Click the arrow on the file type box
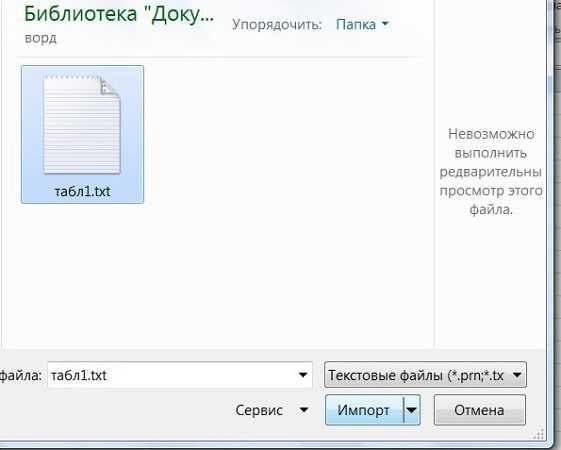The height and width of the screenshot is (450, 561). (517, 375)
